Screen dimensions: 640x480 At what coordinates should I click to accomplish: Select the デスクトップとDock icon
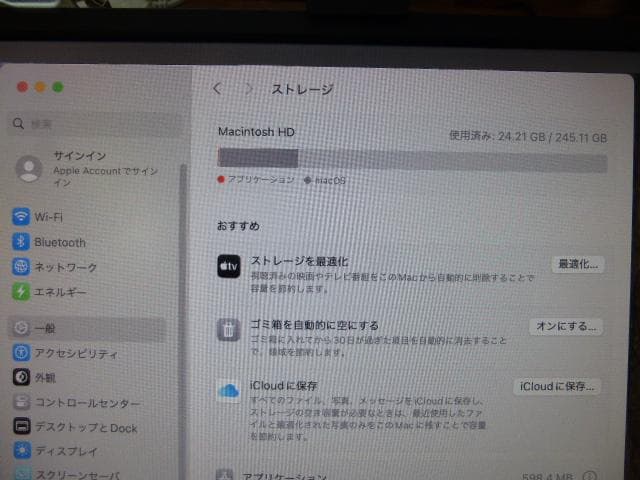click(x=22, y=426)
